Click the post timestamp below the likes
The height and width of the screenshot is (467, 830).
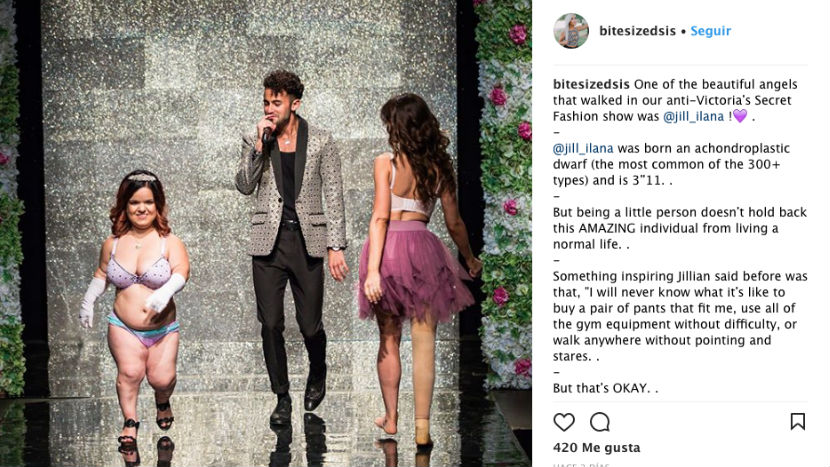coord(581,465)
